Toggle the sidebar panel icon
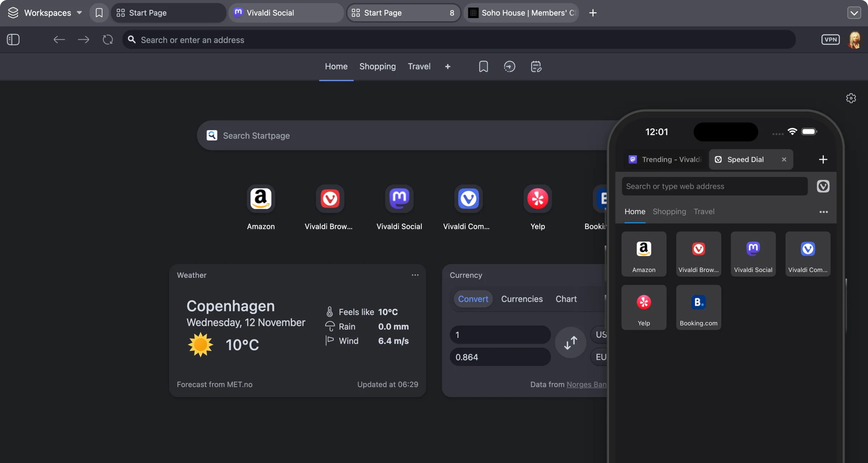Viewport: 868px width, 463px height. [x=13, y=39]
